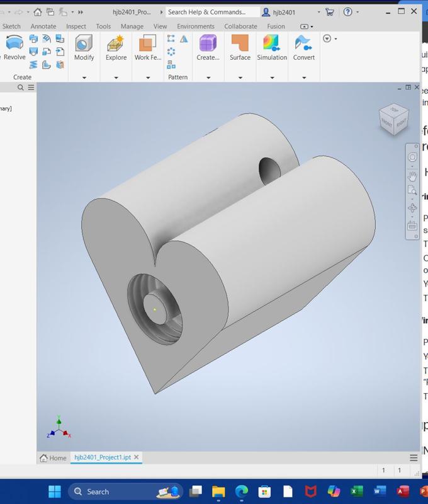
Task: Click the Autodesk shopping cart icon
Action: (329, 12)
